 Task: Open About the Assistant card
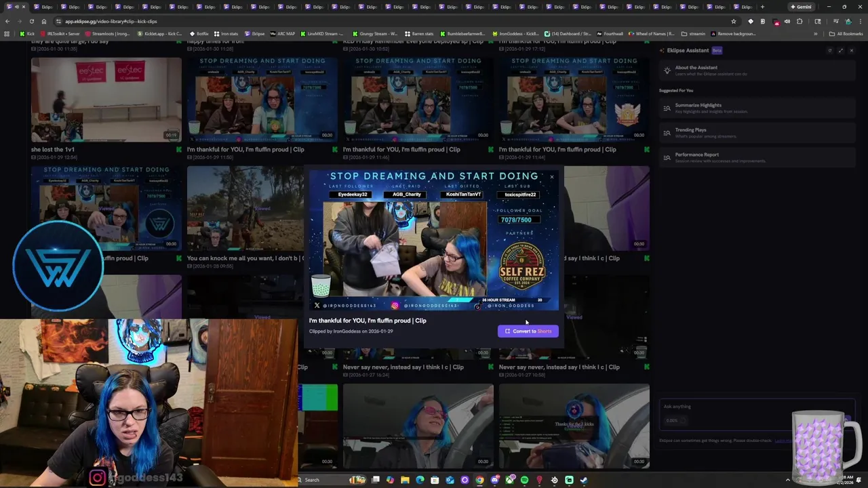pos(756,70)
